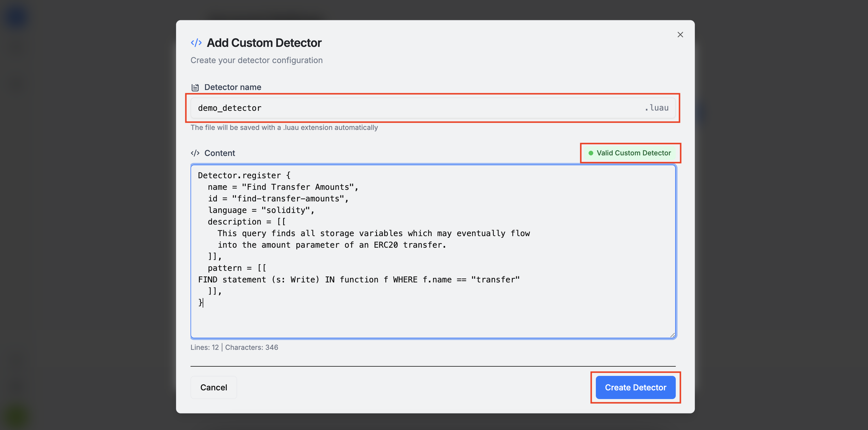
Task: Click the green dot in validity badge
Action: [x=591, y=153]
